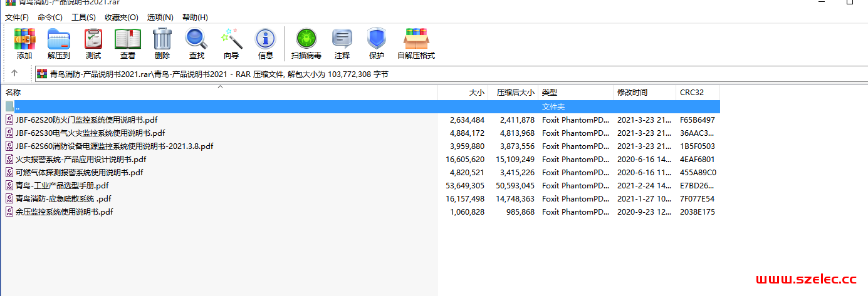
Task: Open the Options (选项) menu
Action: pyautogui.click(x=160, y=17)
